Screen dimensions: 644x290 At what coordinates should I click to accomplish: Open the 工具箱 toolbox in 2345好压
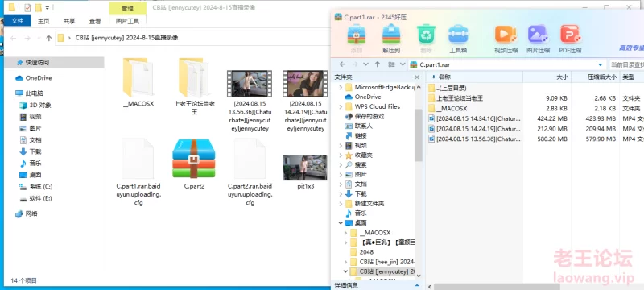(x=458, y=39)
